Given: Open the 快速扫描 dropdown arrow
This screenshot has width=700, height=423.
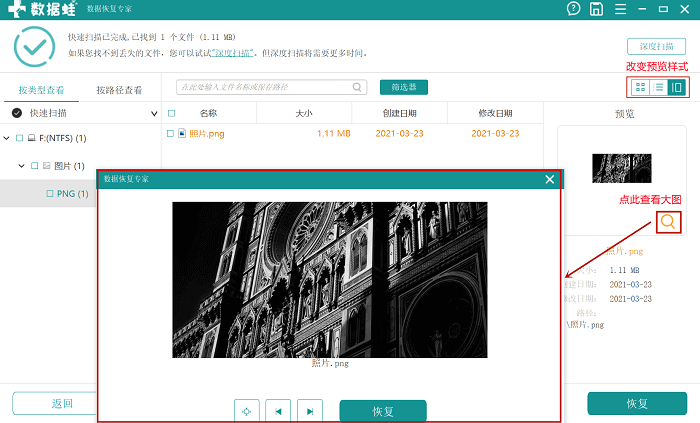Looking at the screenshot, I should click(154, 114).
